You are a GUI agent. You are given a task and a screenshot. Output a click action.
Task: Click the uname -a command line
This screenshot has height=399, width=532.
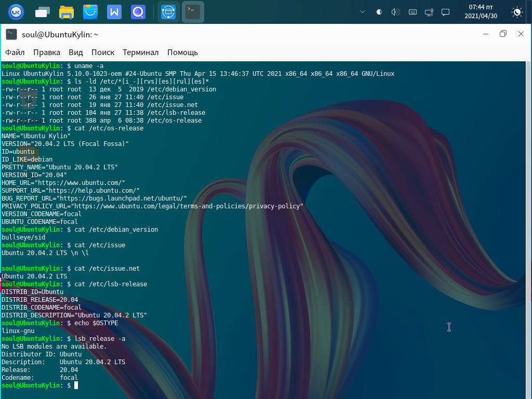[52, 66]
